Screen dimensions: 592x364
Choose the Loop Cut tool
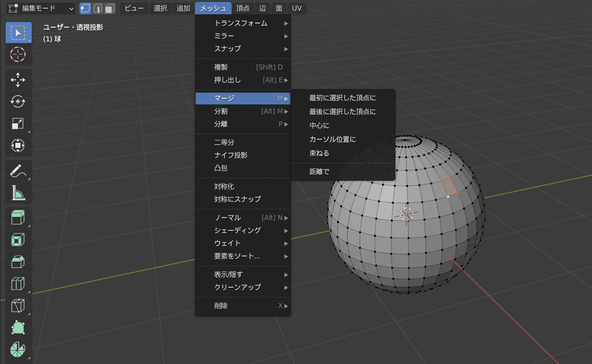pyautogui.click(x=18, y=284)
